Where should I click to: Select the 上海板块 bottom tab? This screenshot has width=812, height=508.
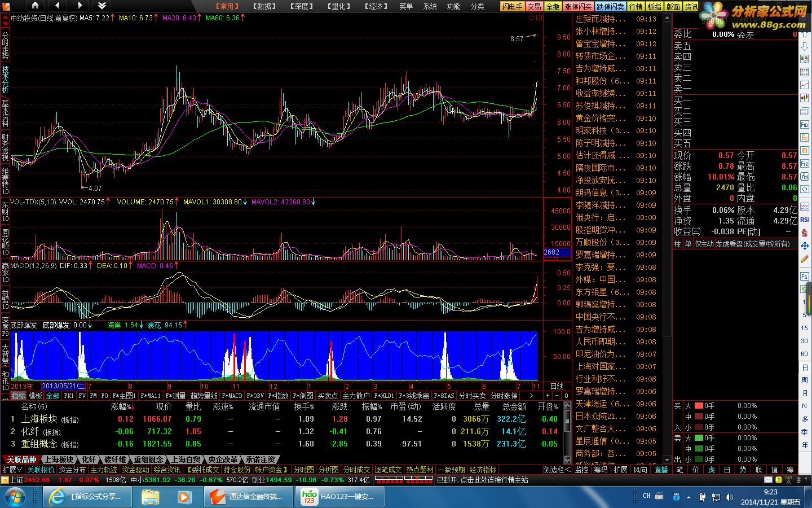click(x=60, y=459)
